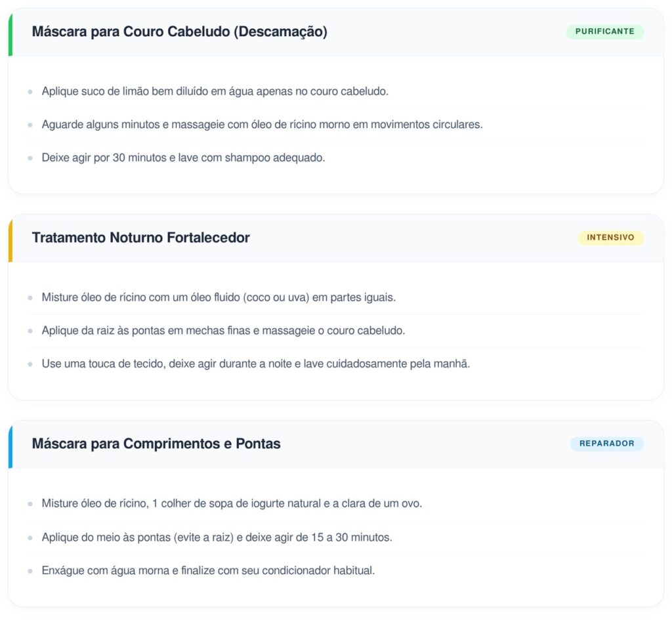Click the yellow accent bar on the Tratamento card

10,240
